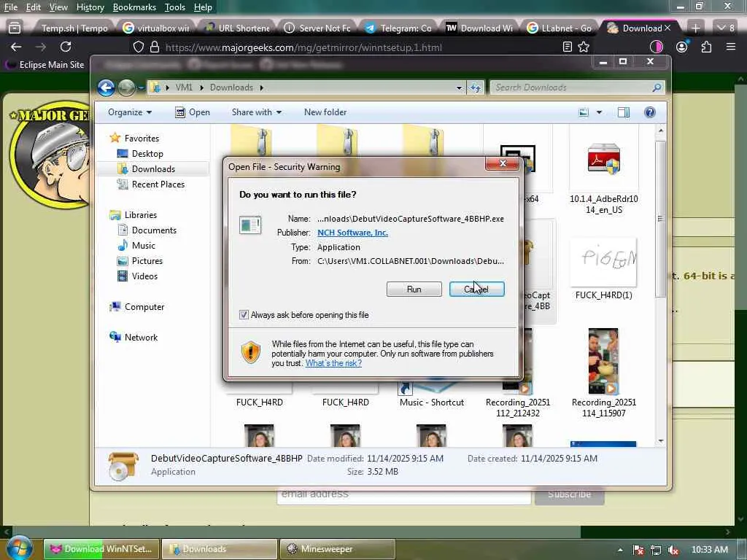Screen dimensions: 747x560
Task: Open Explorer recent locations dropdown arrow
Action: pos(141,88)
